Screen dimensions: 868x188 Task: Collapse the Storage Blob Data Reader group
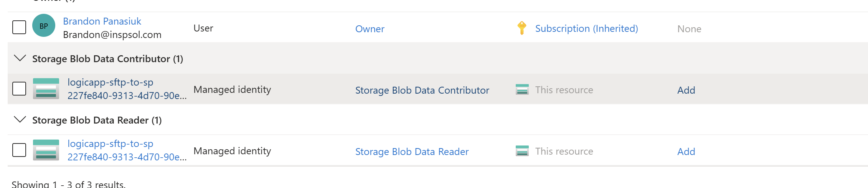pos(20,120)
